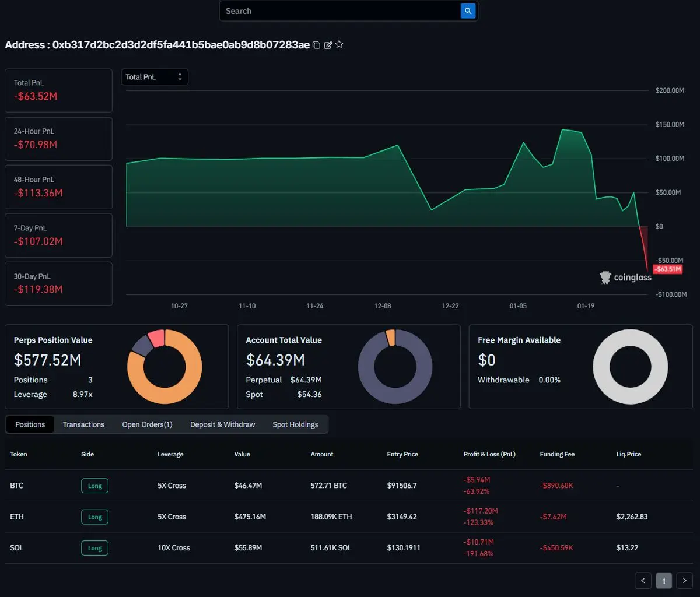
Task: Go to previous page arrow
Action: 643,580
